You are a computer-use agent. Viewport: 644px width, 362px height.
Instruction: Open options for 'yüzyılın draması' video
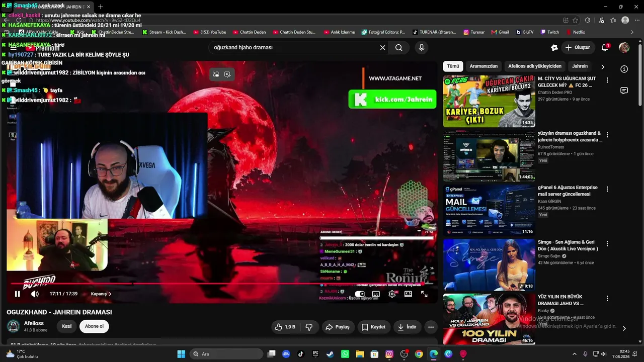607,135
